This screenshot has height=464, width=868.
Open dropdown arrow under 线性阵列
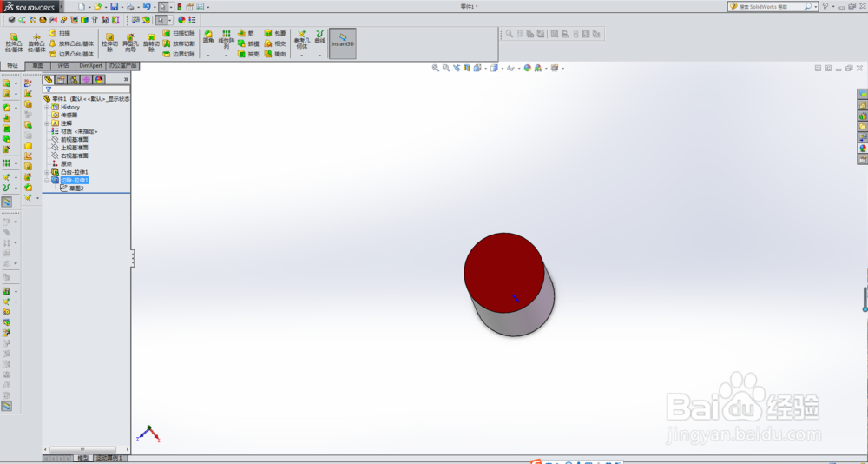227,56
